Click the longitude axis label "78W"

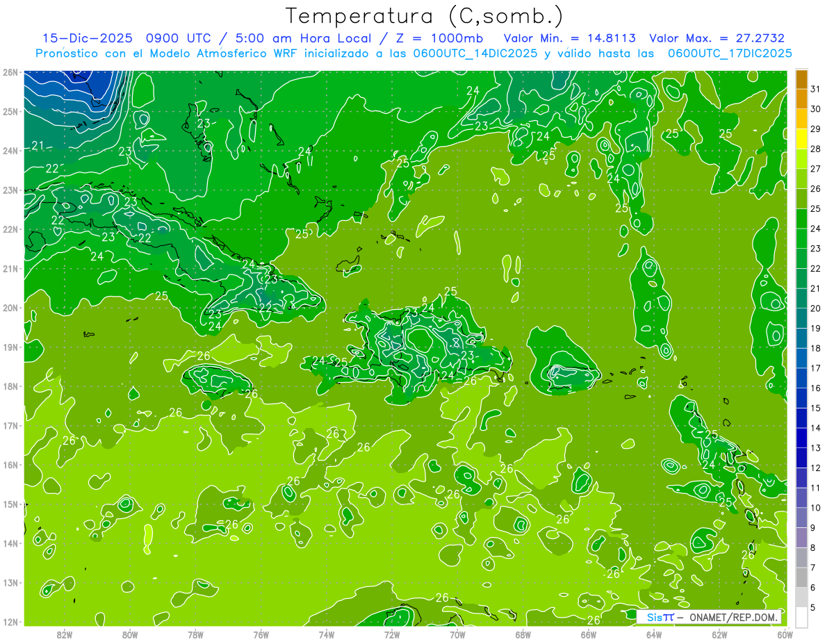click(195, 634)
